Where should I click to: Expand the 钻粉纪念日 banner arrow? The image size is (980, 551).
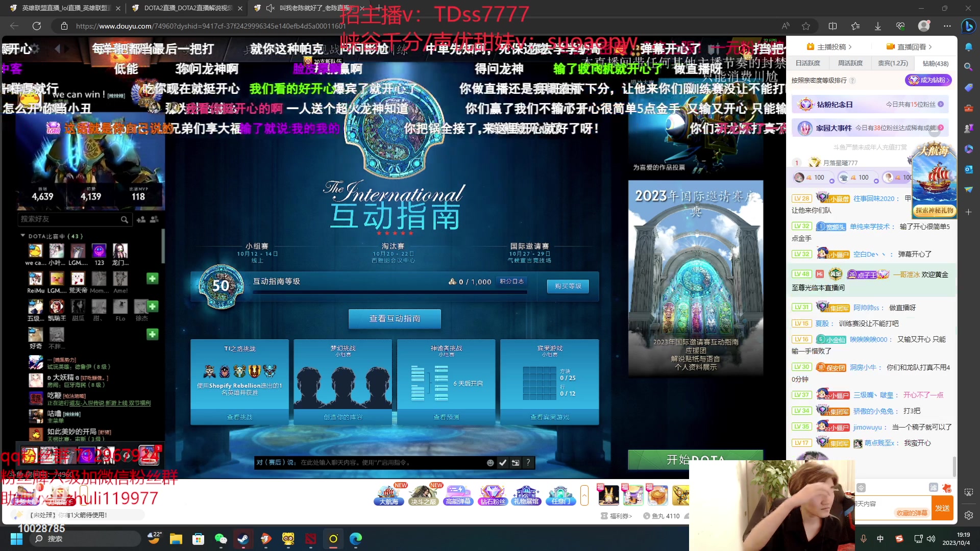tap(941, 104)
